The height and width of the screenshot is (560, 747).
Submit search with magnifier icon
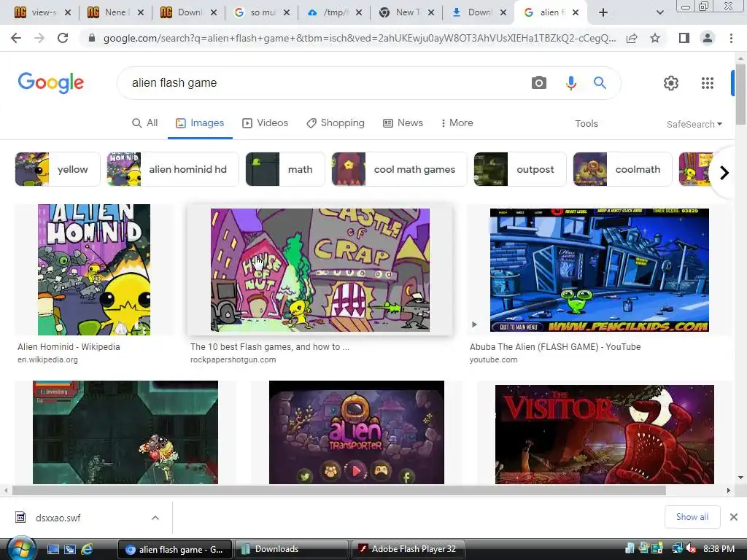(x=600, y=83)
